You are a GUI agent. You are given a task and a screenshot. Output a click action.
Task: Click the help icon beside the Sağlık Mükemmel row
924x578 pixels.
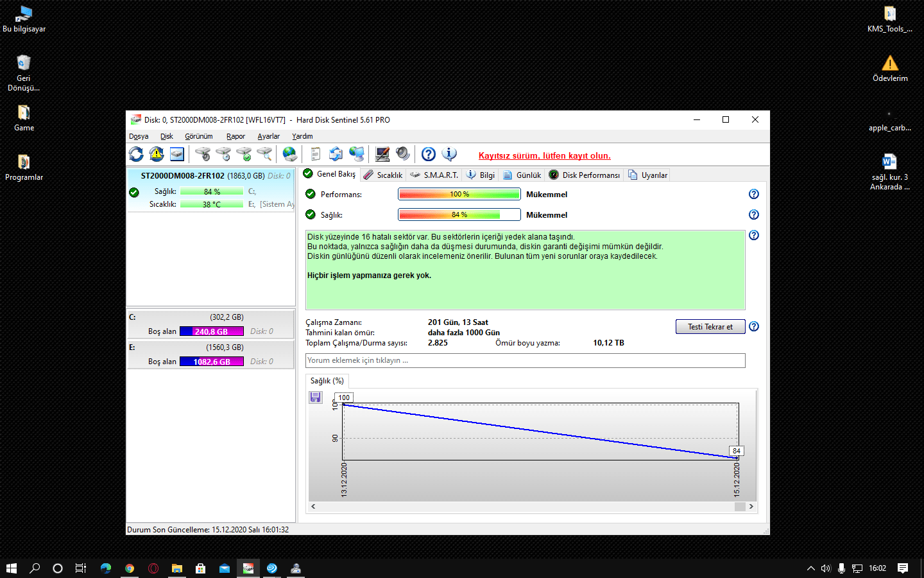click(x=754, y=215)
